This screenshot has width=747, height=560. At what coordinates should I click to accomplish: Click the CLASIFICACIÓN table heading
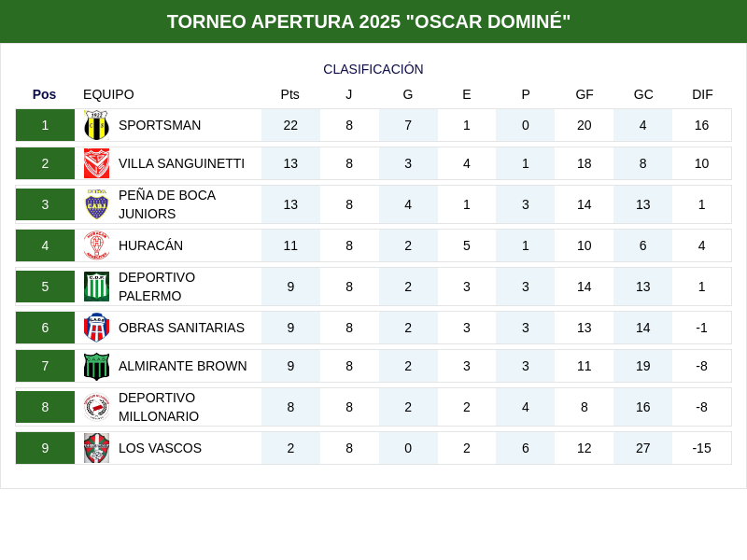[373, 69]
